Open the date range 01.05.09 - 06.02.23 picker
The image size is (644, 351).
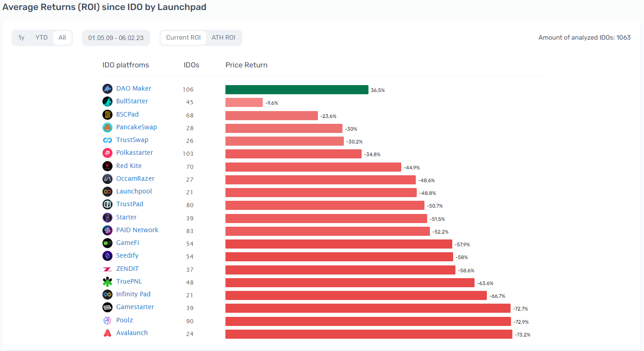tap(116, 38)
